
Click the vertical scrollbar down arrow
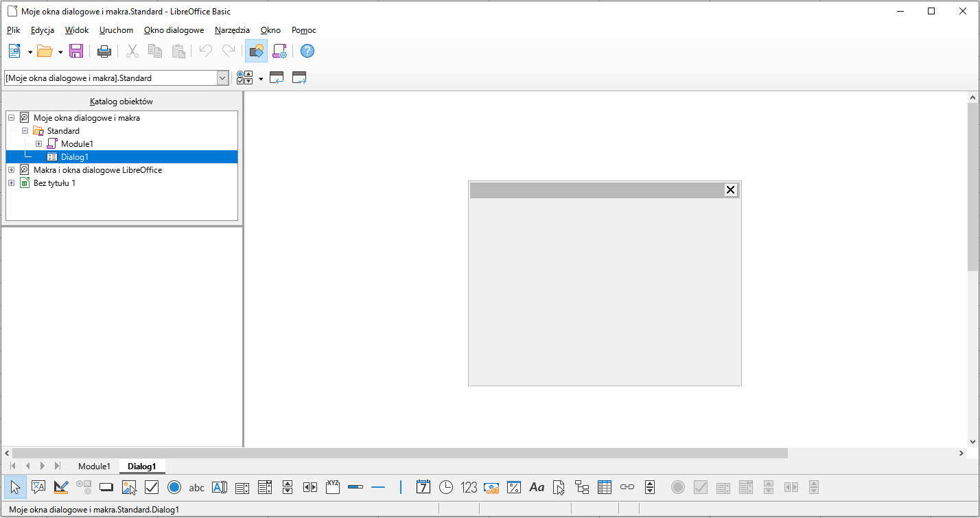(x=973, y=441)
